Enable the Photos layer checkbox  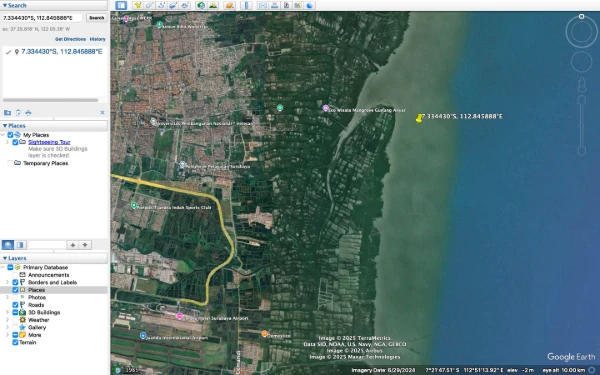point(15,297)
